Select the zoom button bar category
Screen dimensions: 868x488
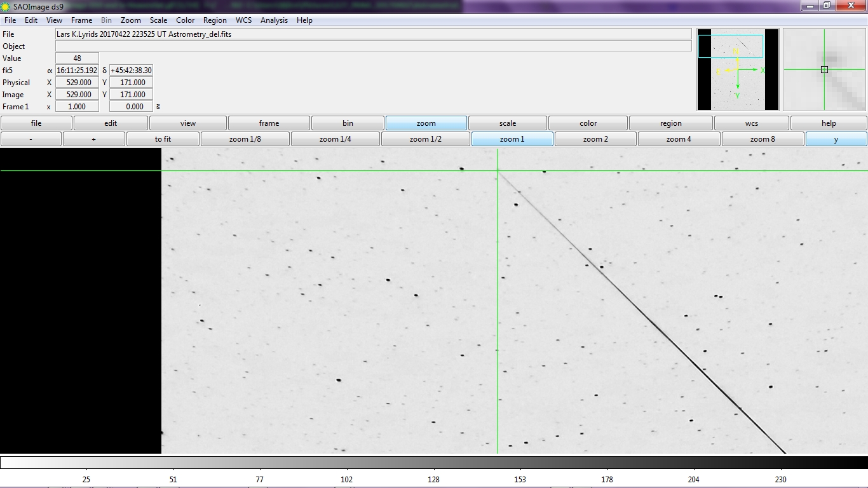pyautogui.click(x=426, y=123)
